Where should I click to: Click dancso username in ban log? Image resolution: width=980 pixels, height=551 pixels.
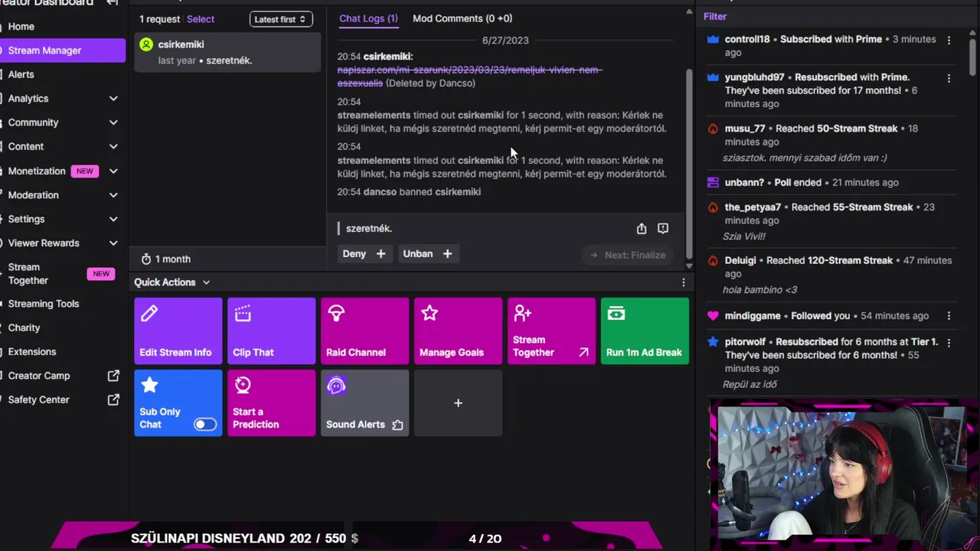(x=380, y=192)
